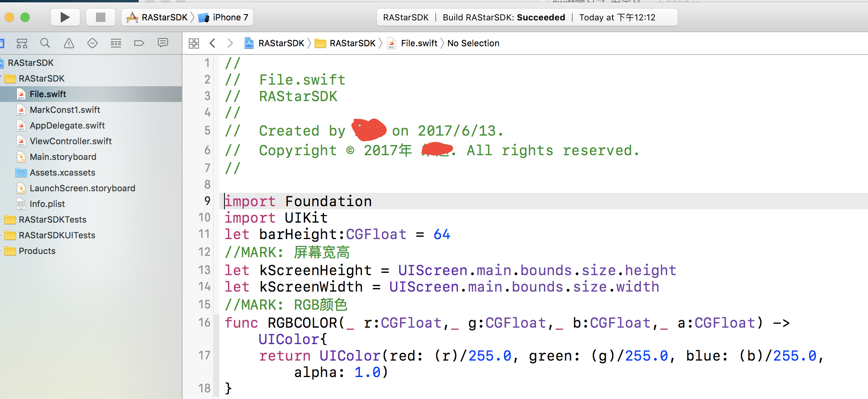Show the issue navigator warning icon

click(x=69, y=43)
